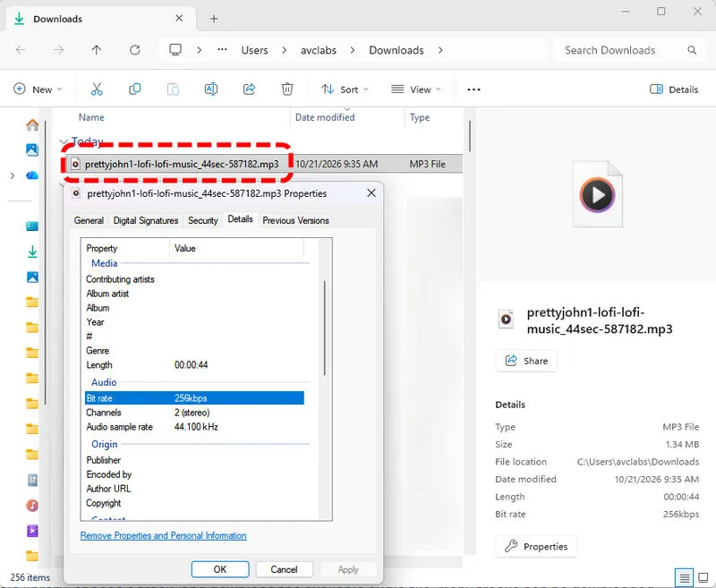Click the magnifier icon in Search Downloads
The height and width of the screenshot is (588, 716).
click(x=692, y=50)
